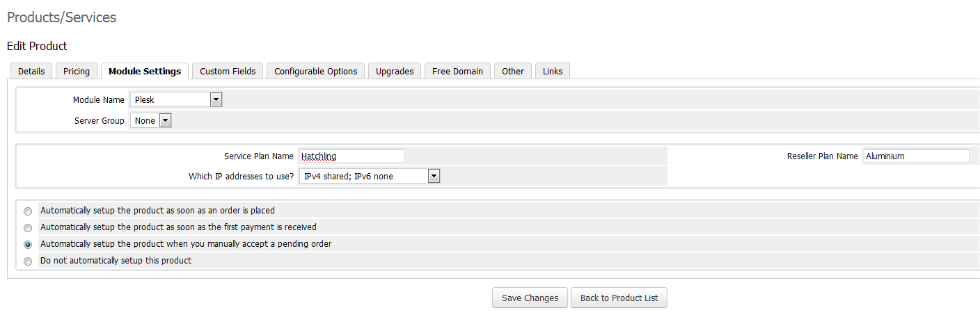Go to Configurable Options tab

click(x=316, y=71)
